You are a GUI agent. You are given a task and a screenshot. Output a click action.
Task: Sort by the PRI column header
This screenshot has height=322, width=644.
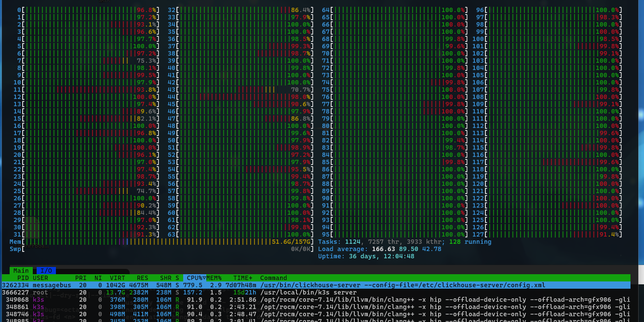81,278
